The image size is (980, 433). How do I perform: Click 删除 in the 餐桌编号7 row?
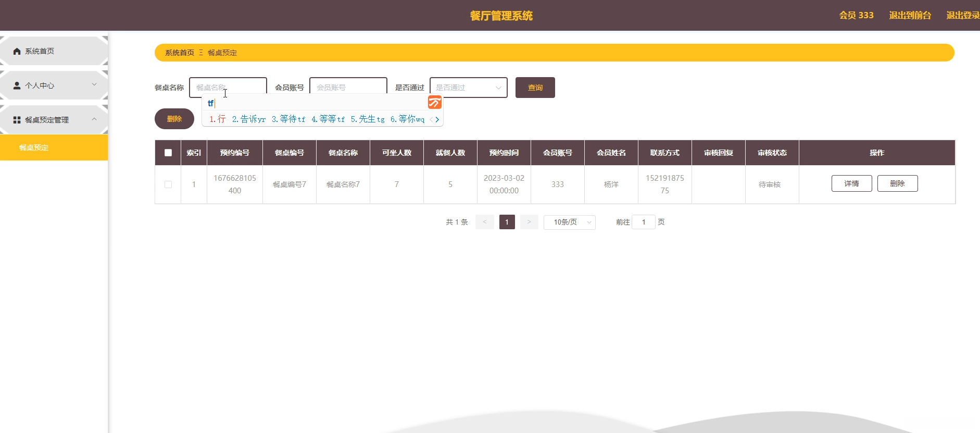coord(898,183)
